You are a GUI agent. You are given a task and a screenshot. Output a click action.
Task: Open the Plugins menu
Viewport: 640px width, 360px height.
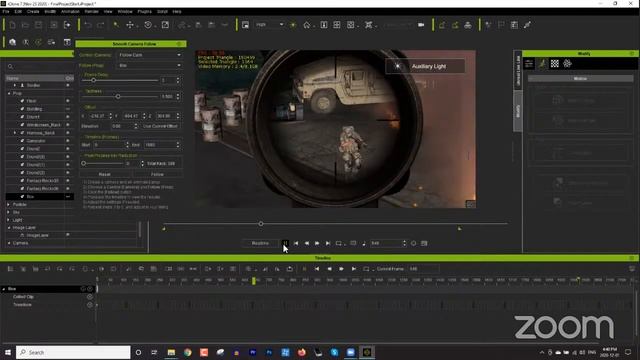tap(144, 11)
